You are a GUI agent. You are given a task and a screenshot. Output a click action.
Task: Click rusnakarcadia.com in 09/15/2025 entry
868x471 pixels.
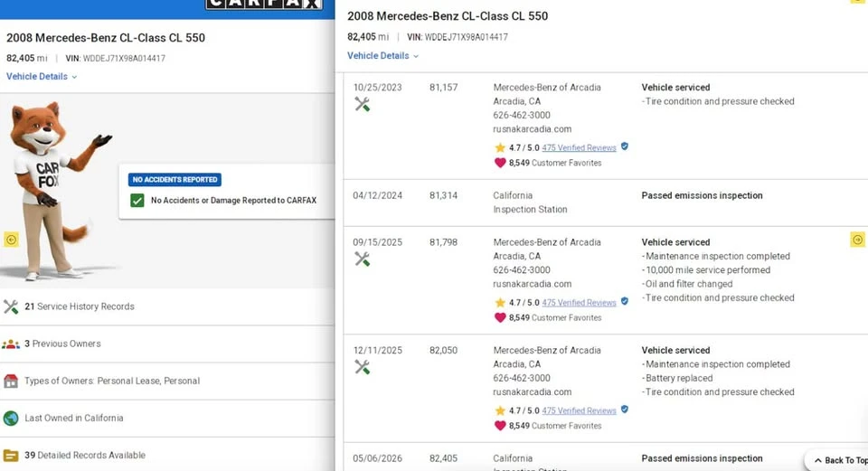click(x=532, y=284)
